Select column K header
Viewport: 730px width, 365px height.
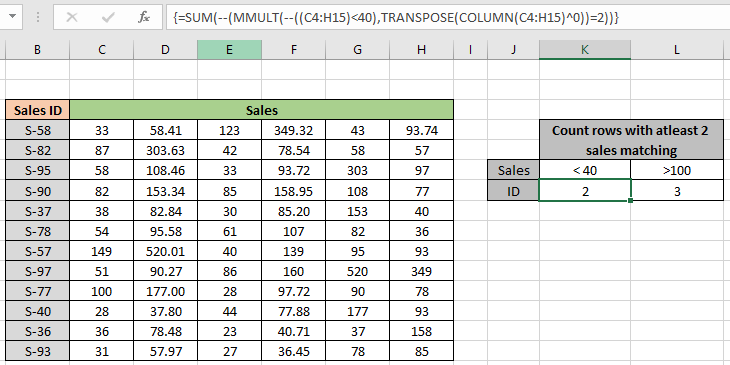click(x=585, y=50)
